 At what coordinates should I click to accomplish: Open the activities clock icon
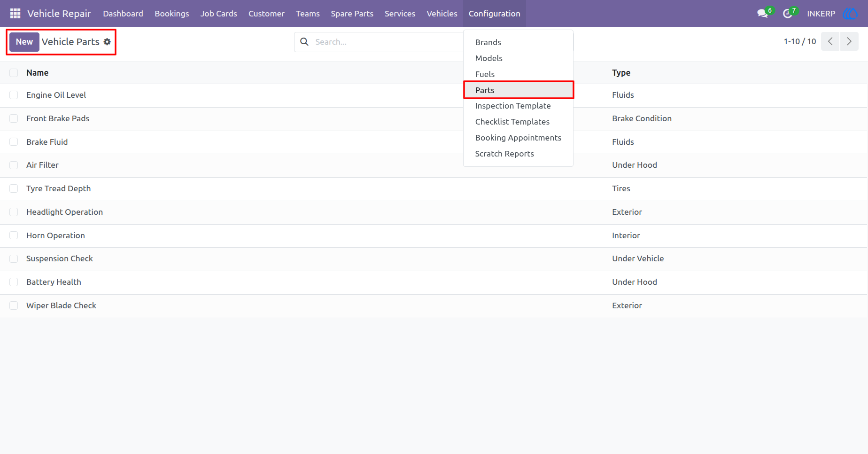pyautogui.click(x=788, y=14)
